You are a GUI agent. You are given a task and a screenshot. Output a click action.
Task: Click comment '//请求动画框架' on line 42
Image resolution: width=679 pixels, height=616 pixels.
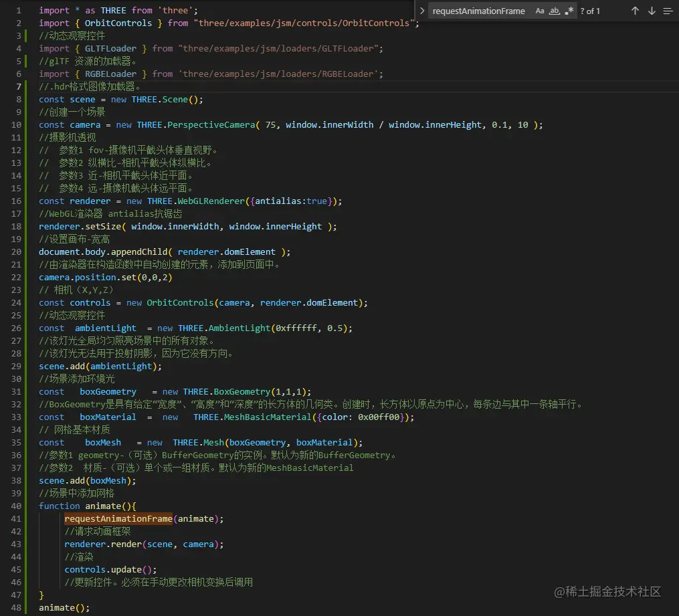[x=98, y=532]
